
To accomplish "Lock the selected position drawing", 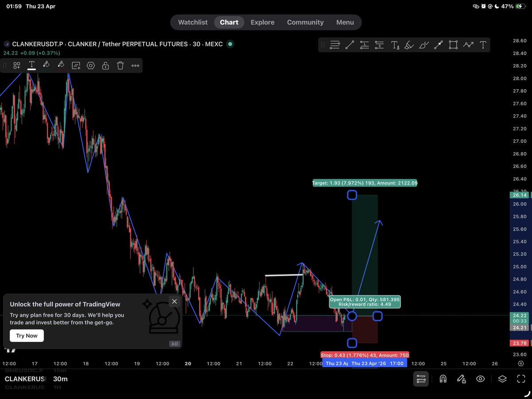I will click(x=106, y=66).
